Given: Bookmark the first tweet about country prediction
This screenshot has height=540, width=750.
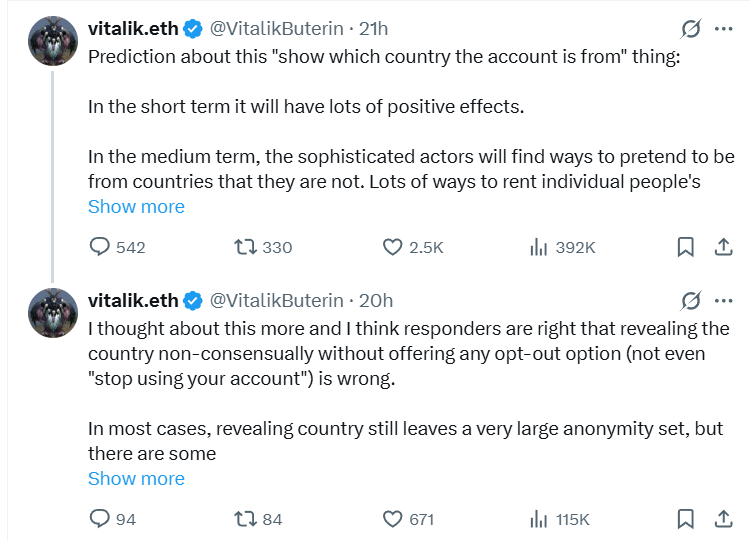Looking at the screenshot, I should click(685, 247).
